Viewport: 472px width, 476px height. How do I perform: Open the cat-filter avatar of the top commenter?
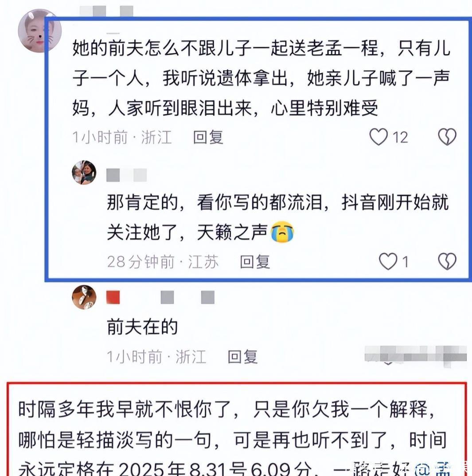[x=39, y=31]
